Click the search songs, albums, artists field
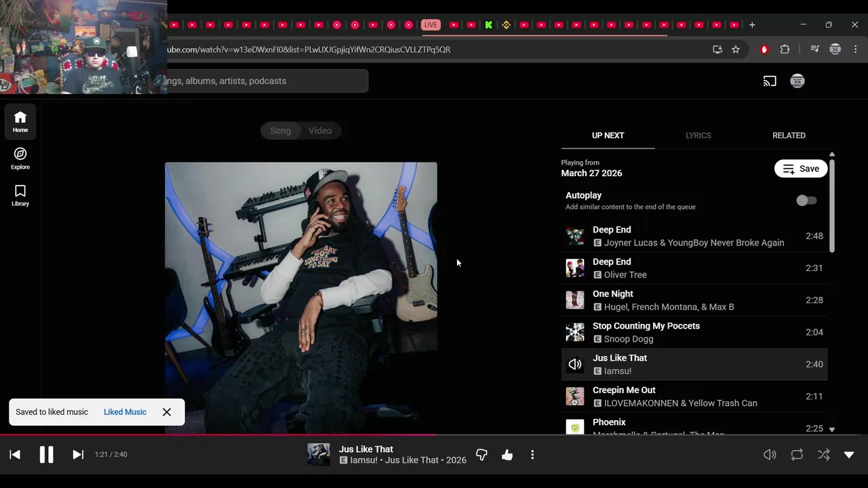Viewport: 868px width, 488px height. click(267, 81)
